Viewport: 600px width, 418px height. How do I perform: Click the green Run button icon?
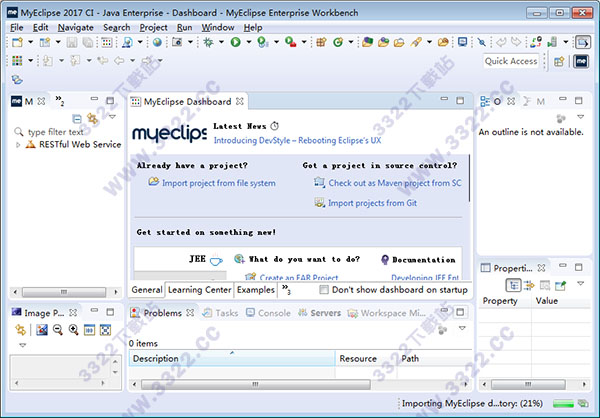pyautogui.click(x=236, y=42)
